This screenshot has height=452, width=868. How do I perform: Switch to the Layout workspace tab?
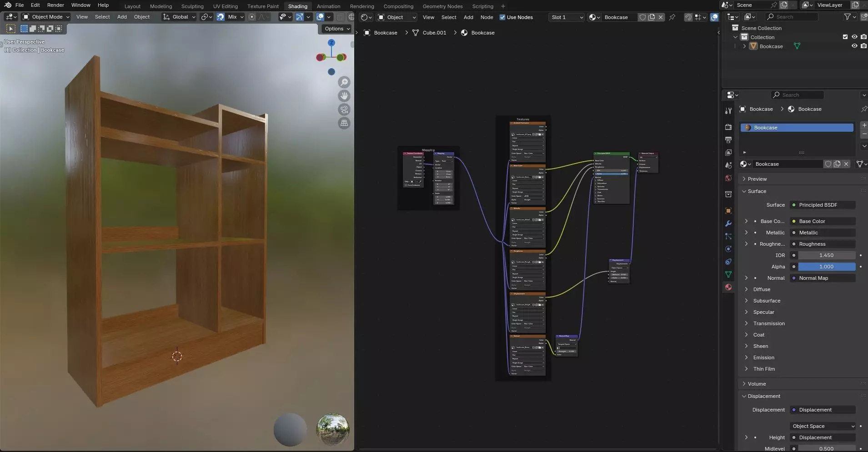132,6
